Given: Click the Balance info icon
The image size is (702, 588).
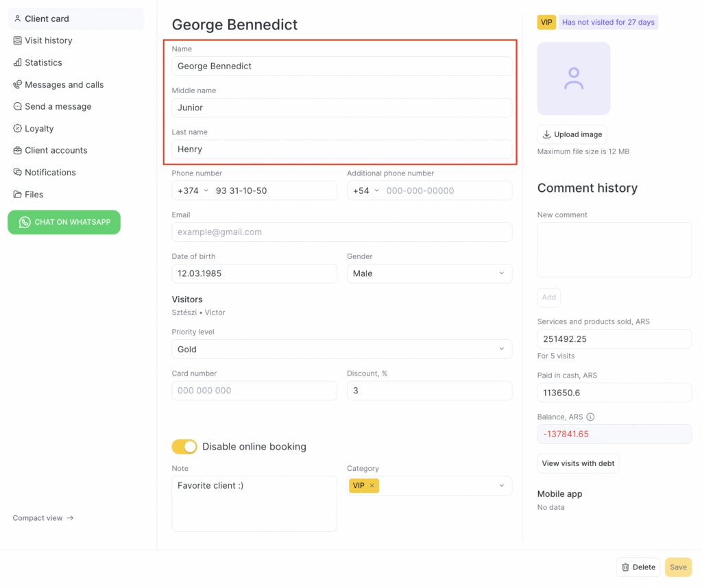Looking at the screenshot, I should [x=590, y=417].
